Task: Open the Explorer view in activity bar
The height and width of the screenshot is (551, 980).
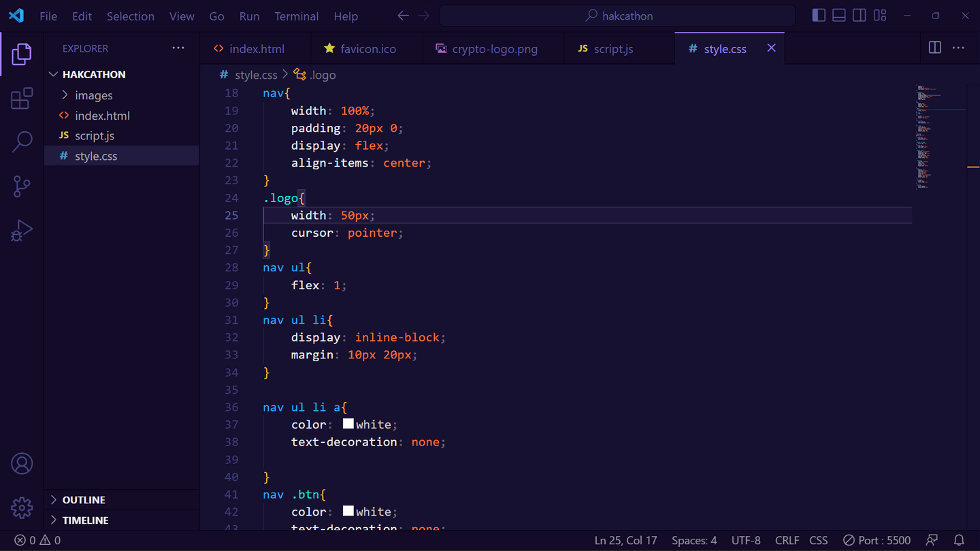Action: click(22, 54)
